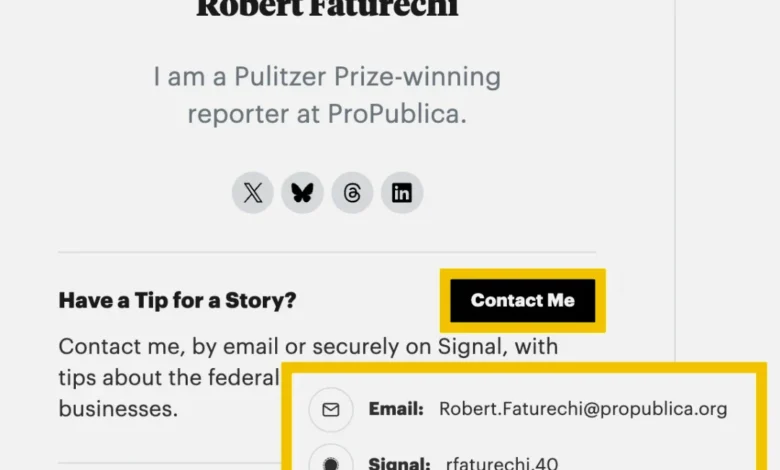Click the "reporter at ProPublica." bio line
This screenshot has width=780, height=470.
click(327, 114)
